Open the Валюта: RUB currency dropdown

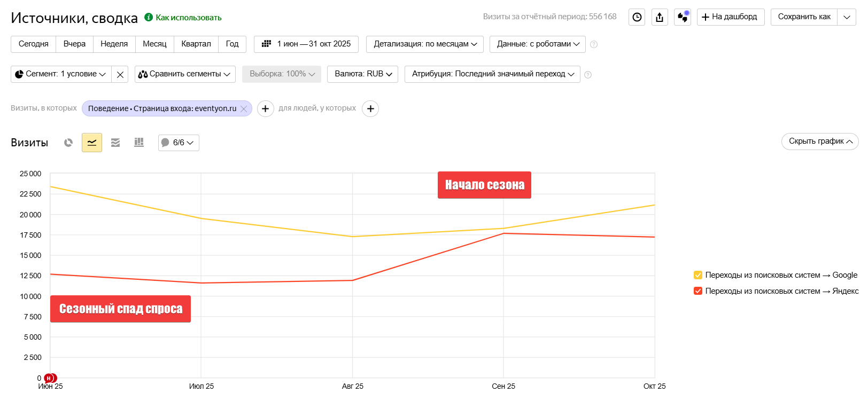363,74
